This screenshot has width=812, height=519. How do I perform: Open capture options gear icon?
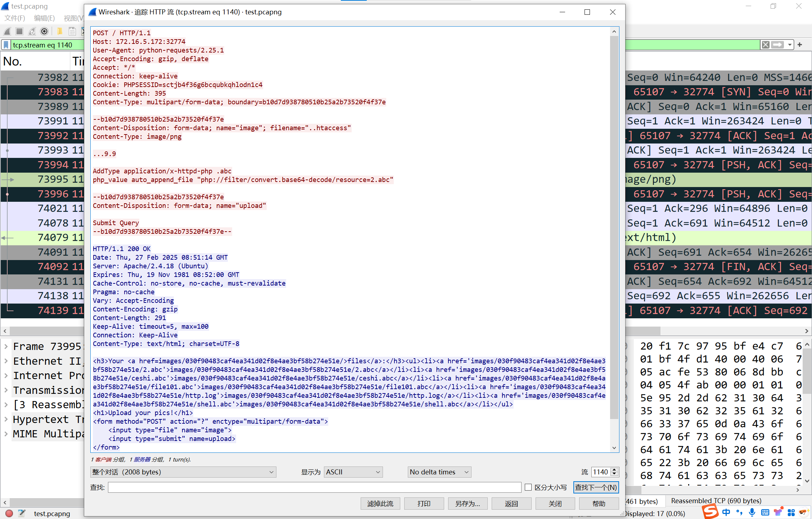[x=44, y=32]
